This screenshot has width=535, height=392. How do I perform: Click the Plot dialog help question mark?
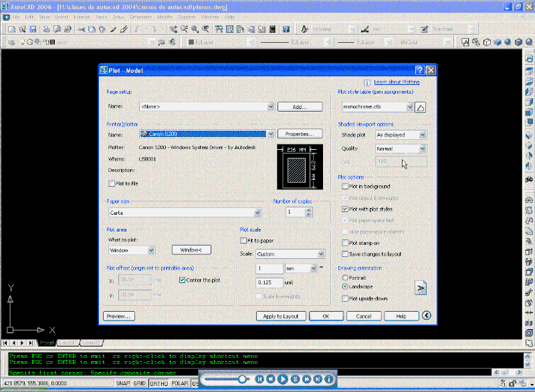pyautogui.click(x=420, y=70)
